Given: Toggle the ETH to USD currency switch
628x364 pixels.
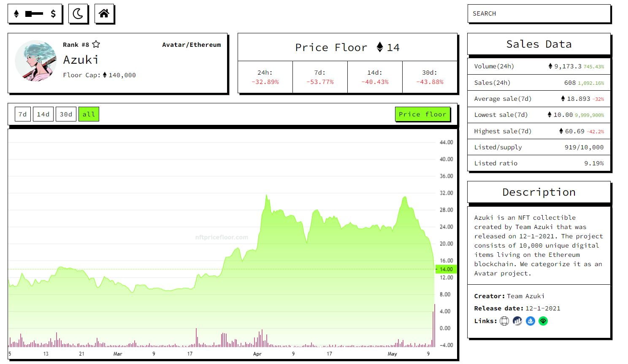Looking at the screenshot, I should (35, 14).
